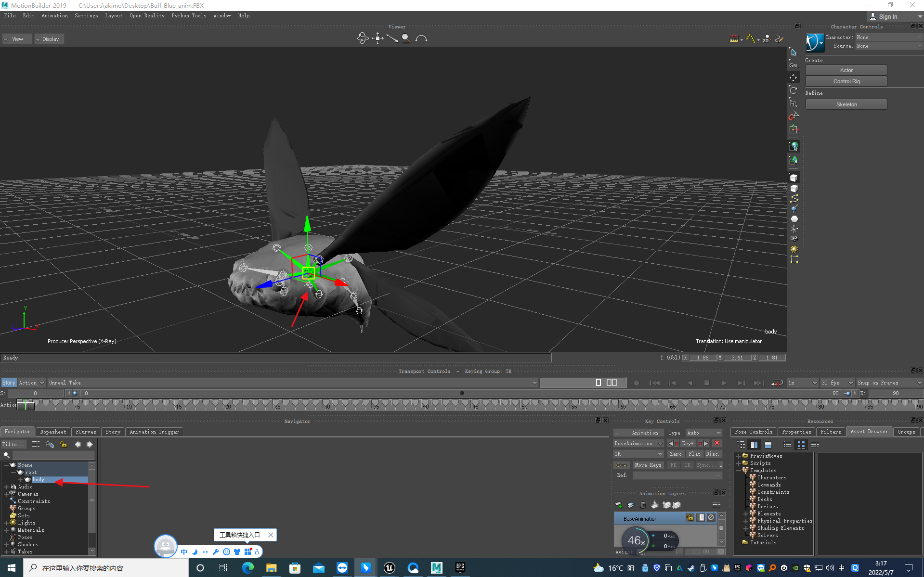The height and width of the screenshot is (577, 924).
Task: Switch to the FCurves tab
Action: point(86,432)
